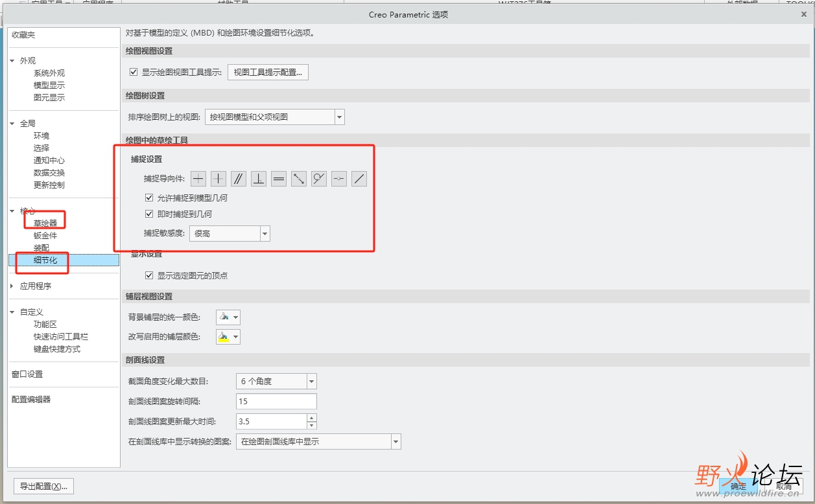Click the 剖面线图案旋转间隔 input field
The width and height of the screenshot is (815, 504).
[276, 402]
